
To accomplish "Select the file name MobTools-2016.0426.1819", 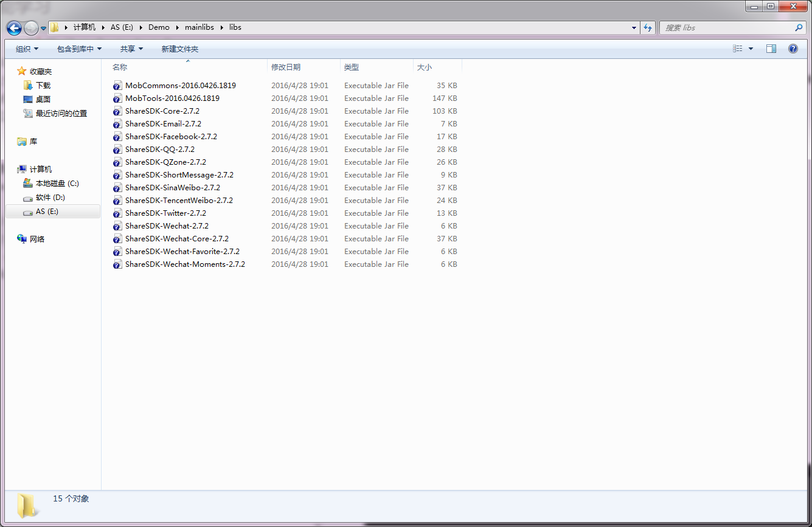I will pos(172,98).
